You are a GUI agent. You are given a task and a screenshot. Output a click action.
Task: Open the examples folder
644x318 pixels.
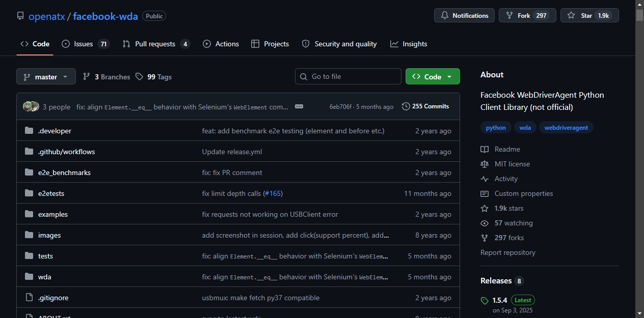53,214
